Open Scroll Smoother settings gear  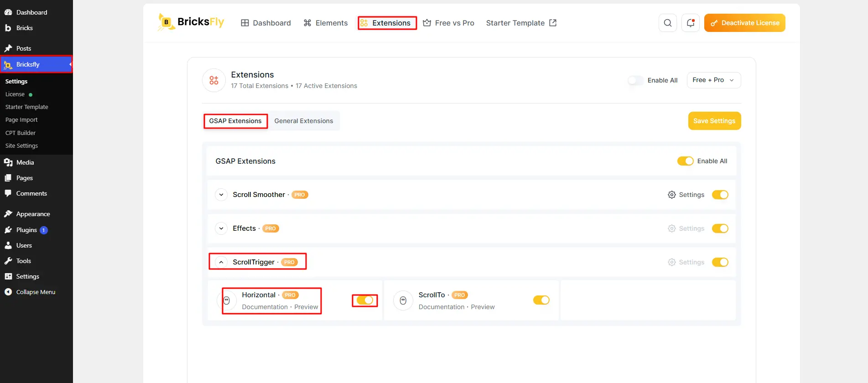(672, 195)
